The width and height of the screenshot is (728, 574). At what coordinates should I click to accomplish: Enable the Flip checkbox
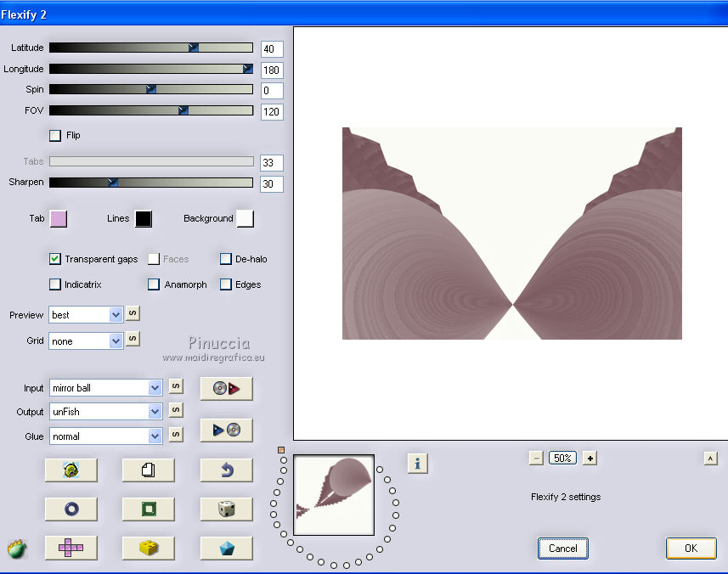[x=54, y=136]
